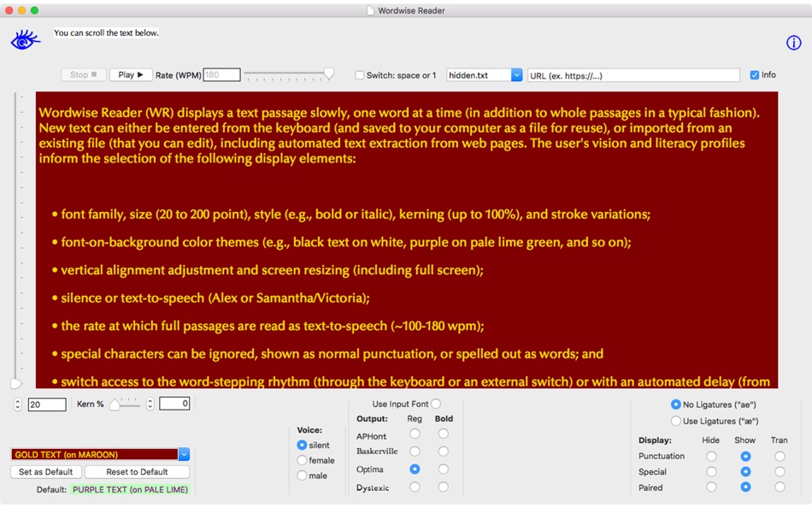The image size is (812, 508).
Task: Select Dyslexic Bold output font
Action: [444, 487]
